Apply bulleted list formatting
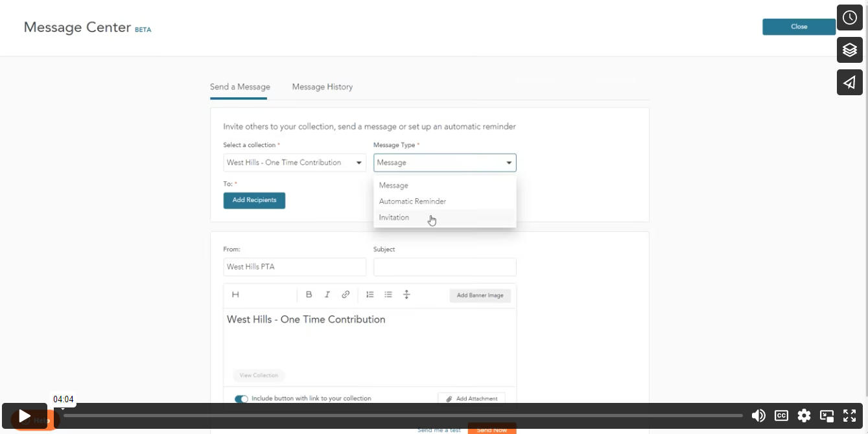Image resolution: width=868 pixels, height=434 pixels. 388,295
